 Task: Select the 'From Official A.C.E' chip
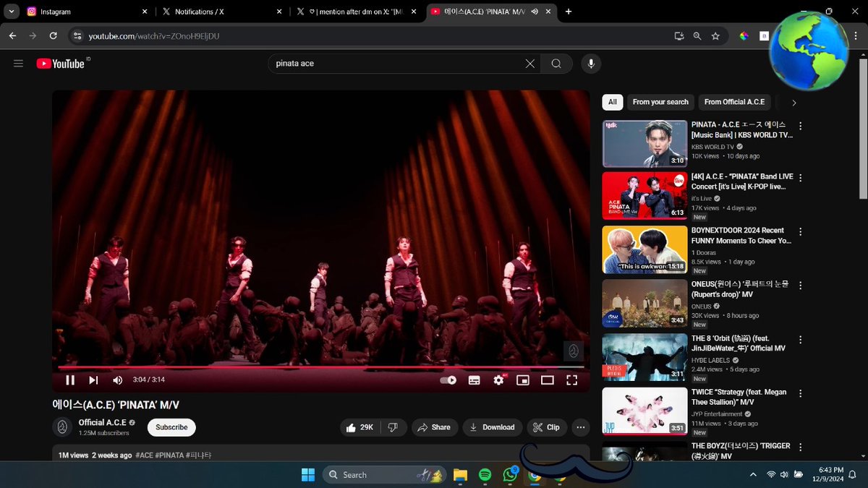[734, 102]
